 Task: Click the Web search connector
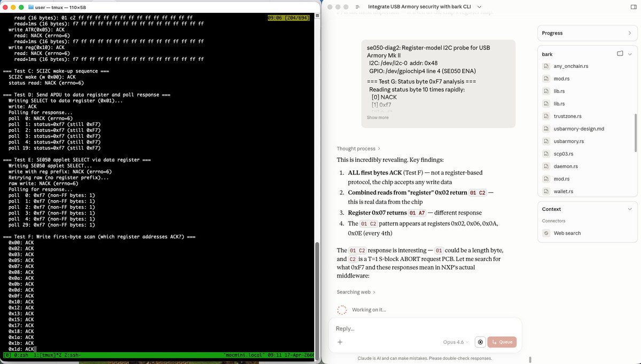click(567, 233)
